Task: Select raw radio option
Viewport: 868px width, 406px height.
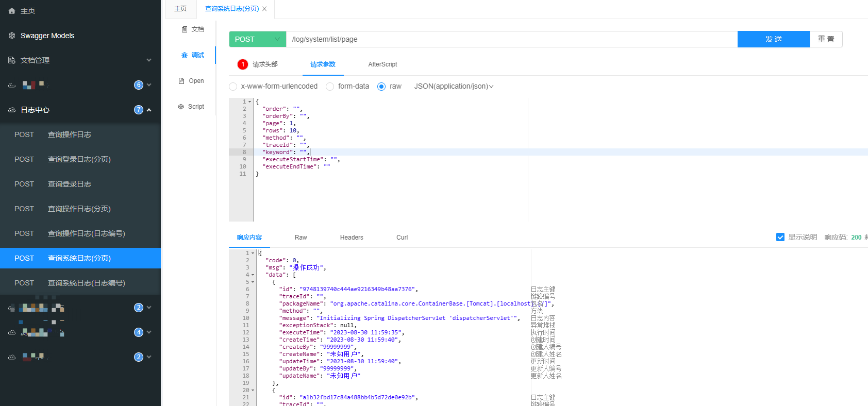Action: (x=381, y=87)
